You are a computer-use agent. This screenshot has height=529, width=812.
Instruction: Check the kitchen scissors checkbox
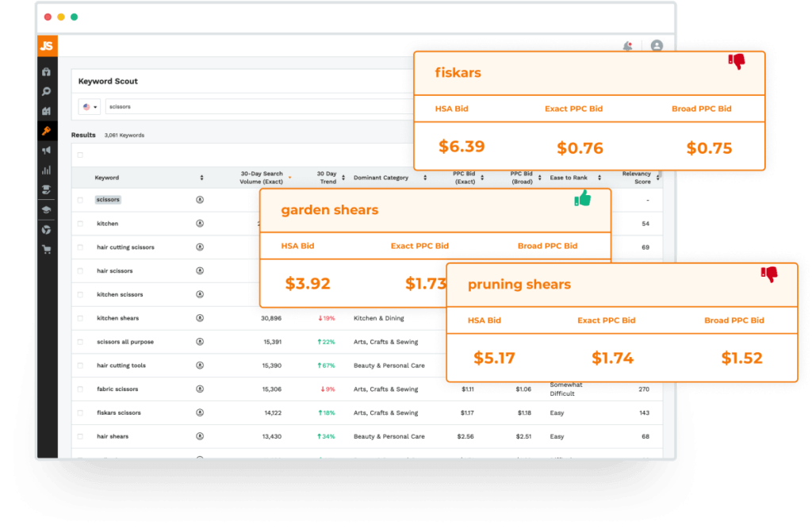[x=80, y=294]
